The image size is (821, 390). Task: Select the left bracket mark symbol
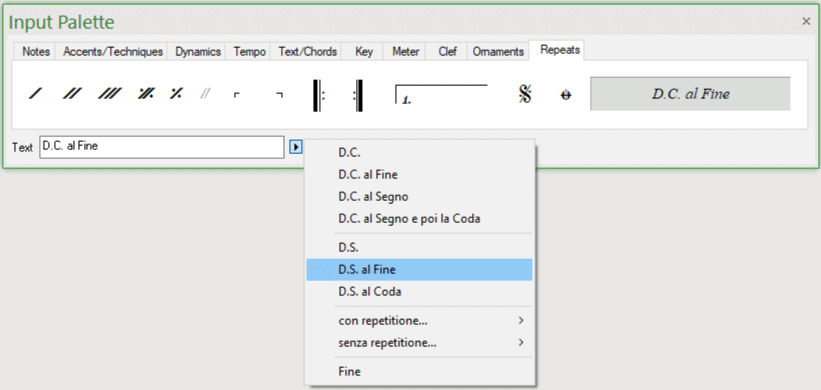point(237,95)
